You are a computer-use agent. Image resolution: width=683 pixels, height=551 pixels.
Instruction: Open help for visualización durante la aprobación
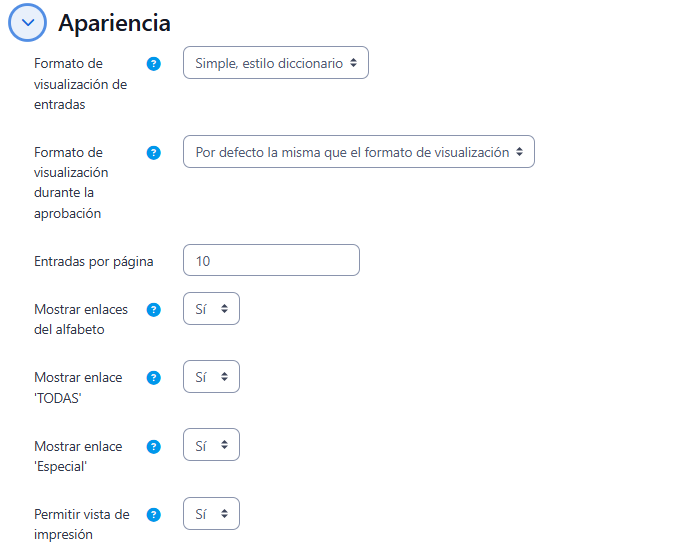[x=153, y=153]
